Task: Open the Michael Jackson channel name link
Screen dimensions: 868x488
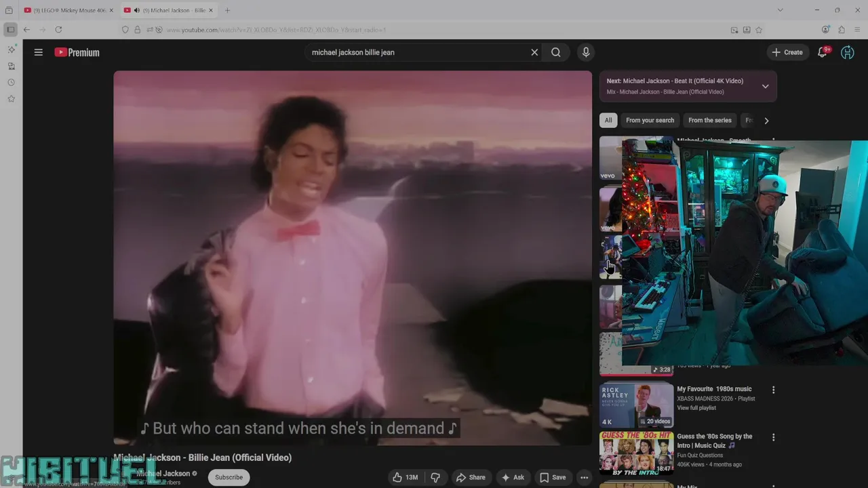Action: [x=163, y=474]
